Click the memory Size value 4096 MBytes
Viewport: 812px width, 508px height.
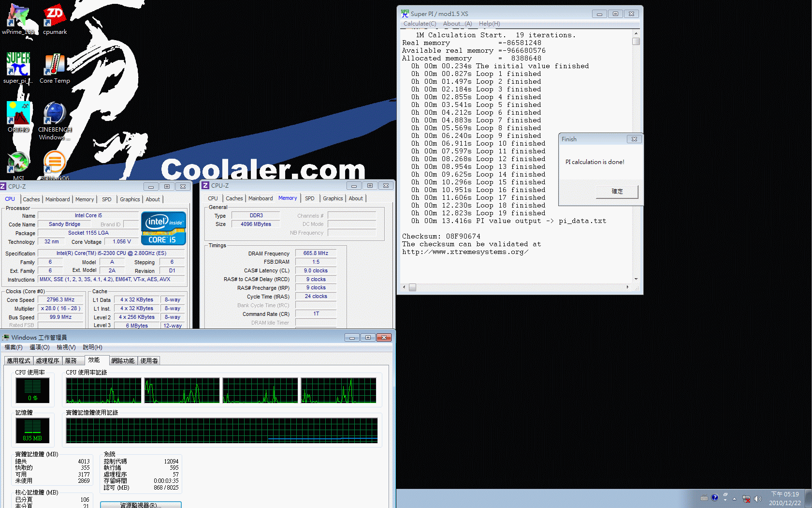[x=256, y=224]
